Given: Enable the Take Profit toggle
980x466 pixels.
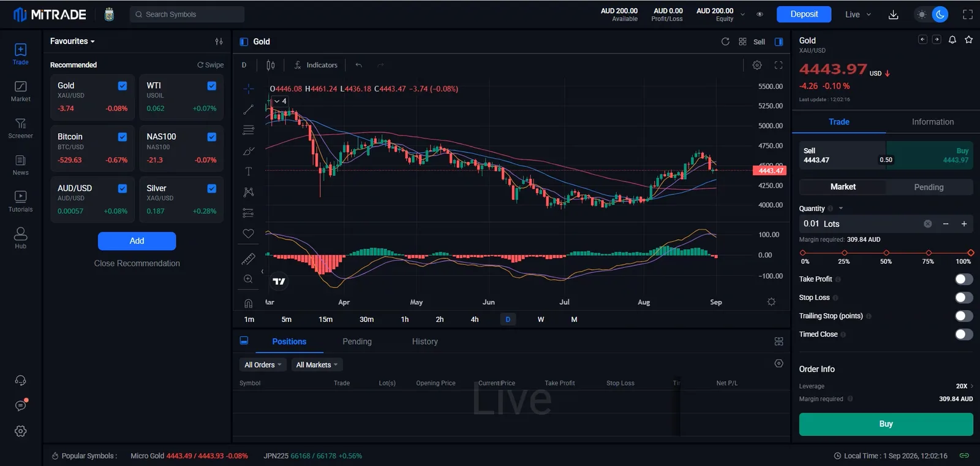Looking at the screenshot, I should tap(963, 279).
